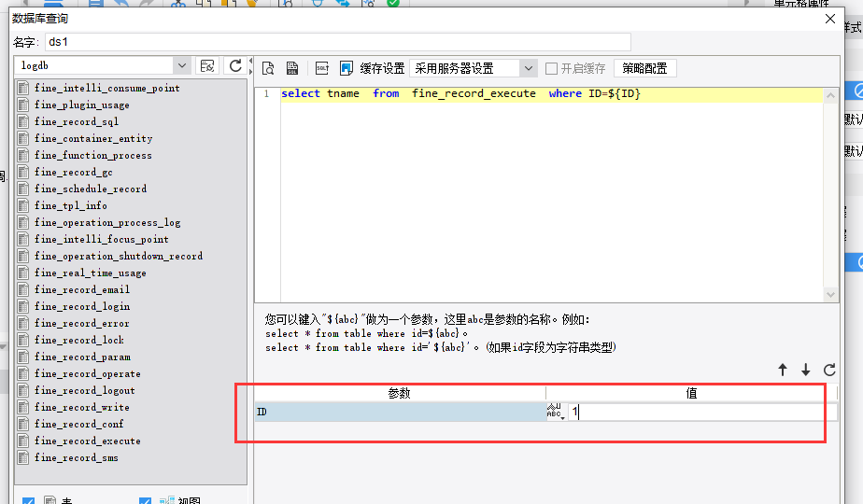
Task: Select fine_operation_process_log table
Action: pos(107,222)
